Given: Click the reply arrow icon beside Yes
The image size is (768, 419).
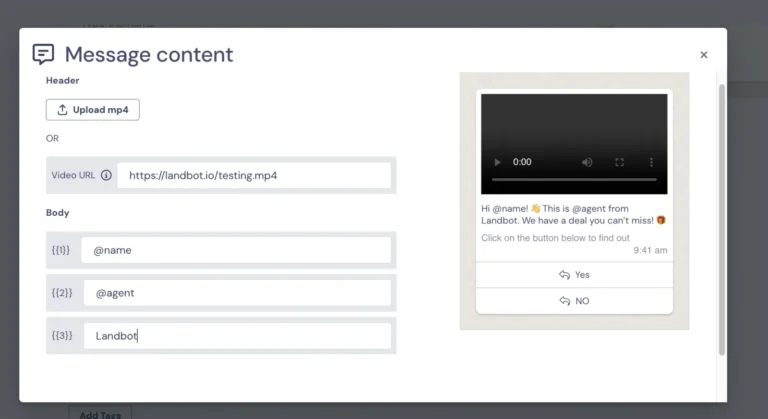Looking at the screenshot, I should point(565,275).
